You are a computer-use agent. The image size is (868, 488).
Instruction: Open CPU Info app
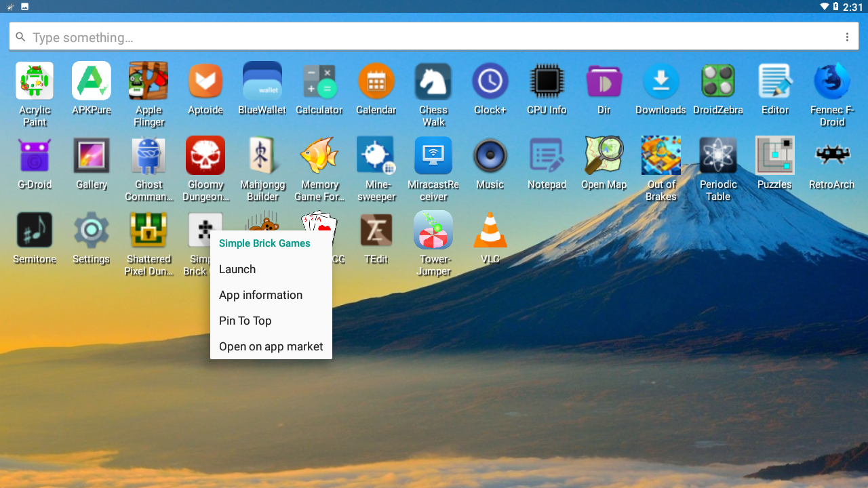tap(547, 81)
